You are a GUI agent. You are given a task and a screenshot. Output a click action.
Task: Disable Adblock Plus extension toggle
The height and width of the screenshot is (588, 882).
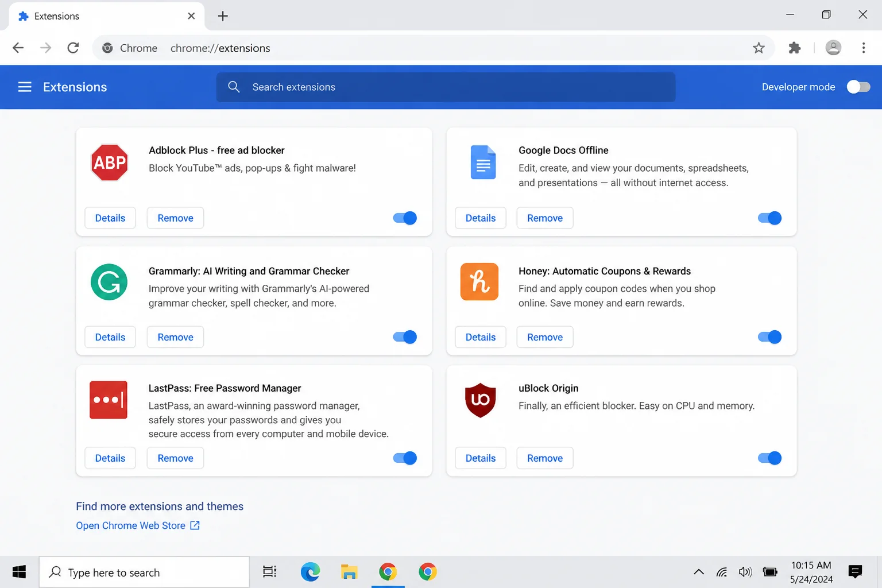click(x=405, y=218)
